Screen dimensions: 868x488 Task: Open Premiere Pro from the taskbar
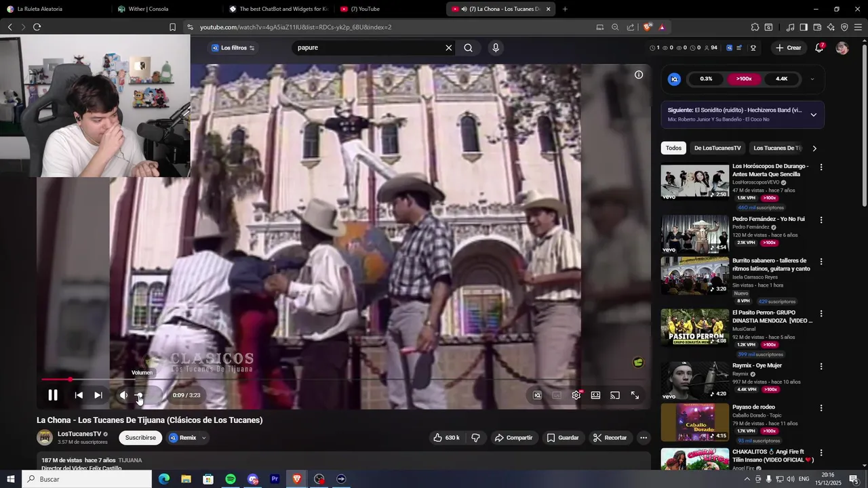pyautogui.click(x=275, y=479)
